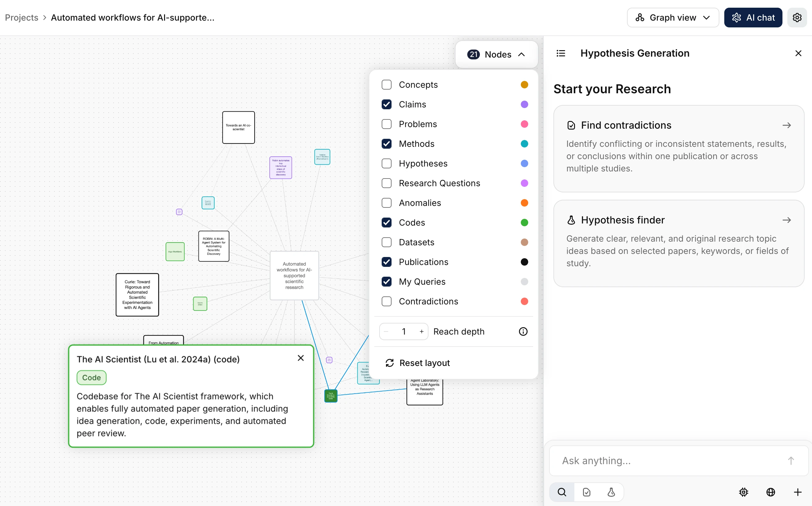Click the Graph view network icon
This screenshot has width=812, height=506.
[x=640, y=18]
